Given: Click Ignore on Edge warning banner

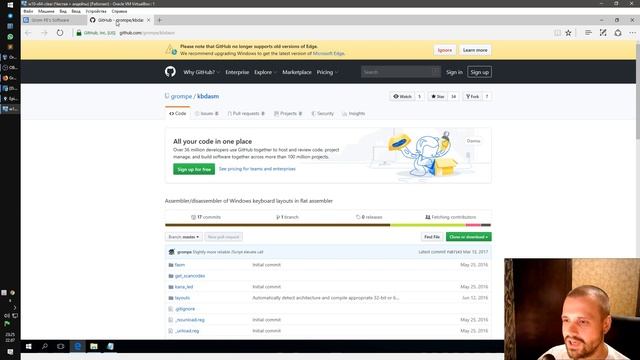Looking at the screenshot, I should pos(444,50).
